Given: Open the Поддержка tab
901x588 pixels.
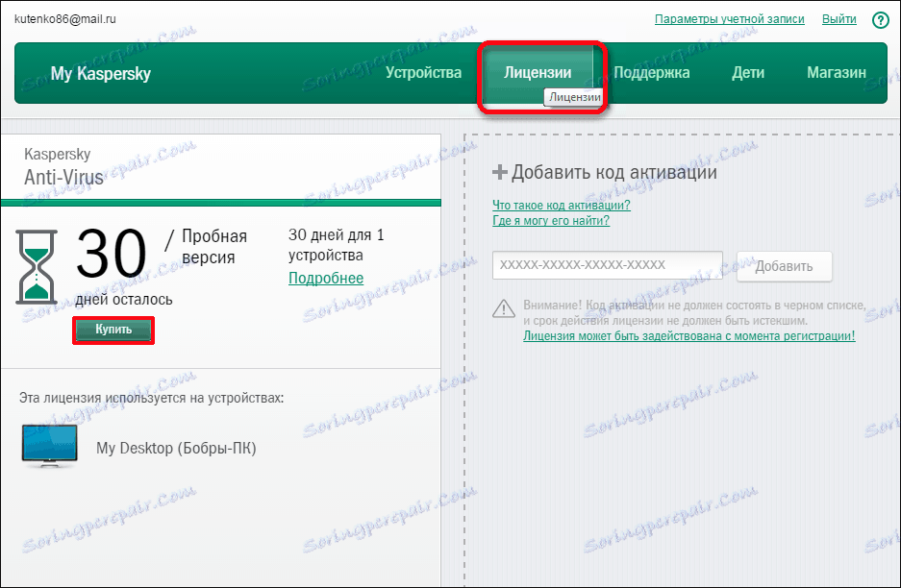Looking at the screenshot, I should 652,73.
